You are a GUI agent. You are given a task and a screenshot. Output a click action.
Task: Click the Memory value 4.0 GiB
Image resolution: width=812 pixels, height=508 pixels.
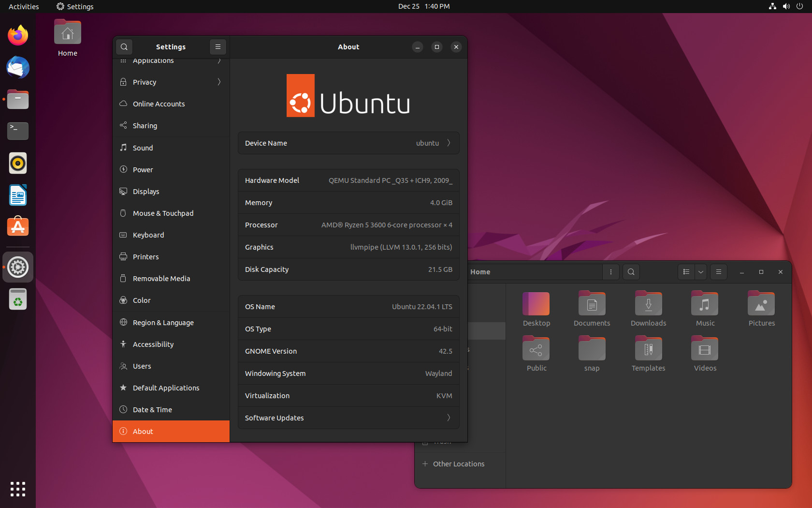(441, 203)
